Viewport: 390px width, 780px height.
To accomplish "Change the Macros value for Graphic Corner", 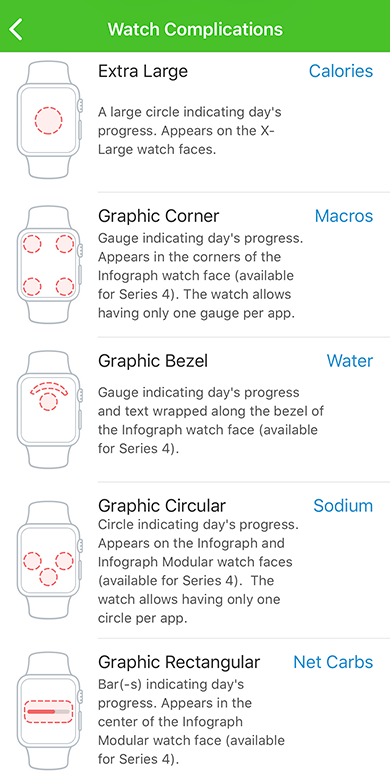I will [x=344, y=216].
